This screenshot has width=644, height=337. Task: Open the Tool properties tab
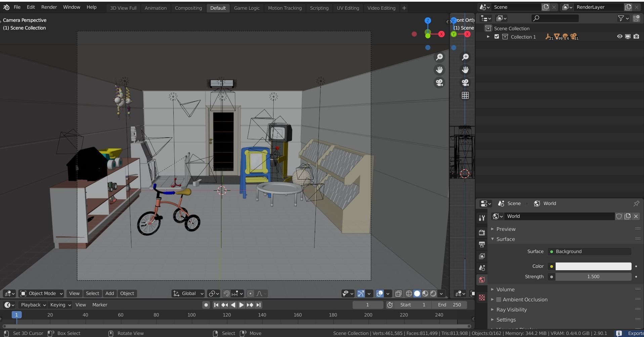point(482,218)
